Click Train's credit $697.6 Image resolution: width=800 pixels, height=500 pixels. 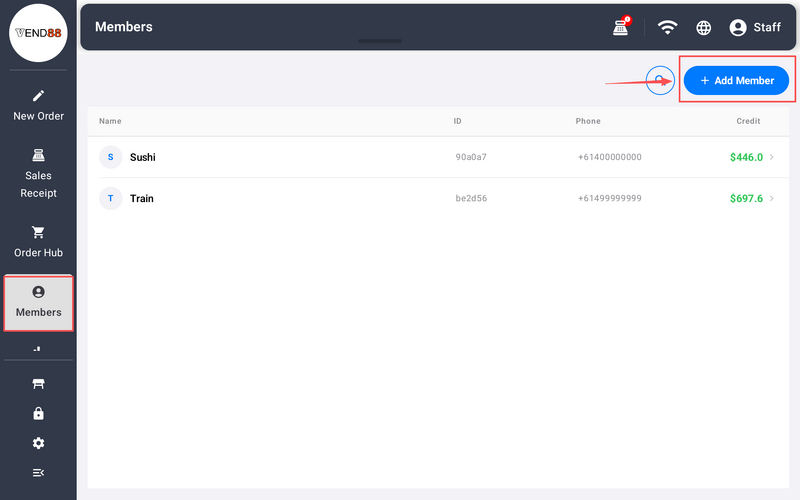pos(746,198)
